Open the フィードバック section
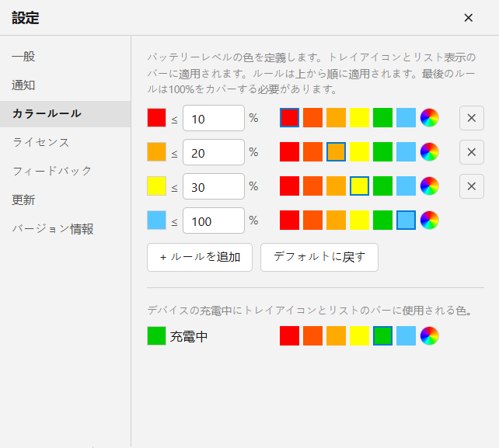The width and height of the screenshot is (499, 448). coord(65,171)
